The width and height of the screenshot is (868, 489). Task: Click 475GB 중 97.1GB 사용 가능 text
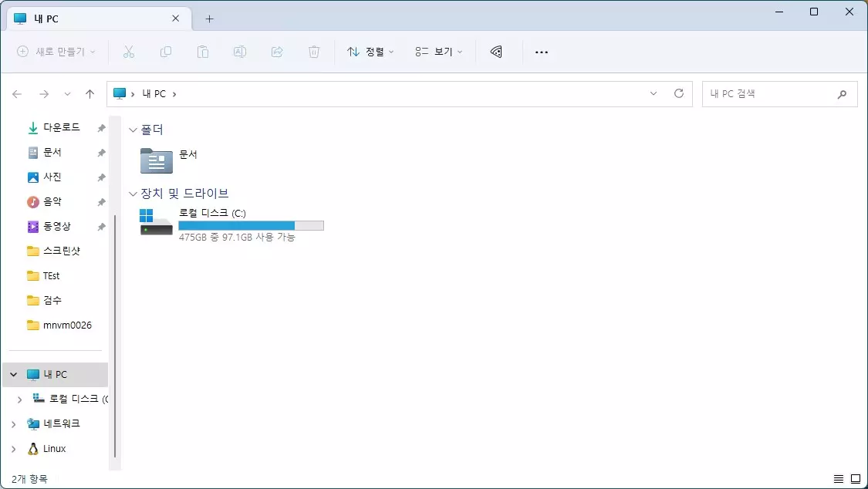(237, 238)
